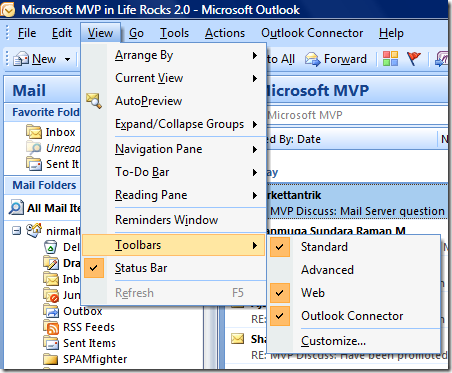
Task: Open the Drafts folder icon
Action: [x=51, y=263]
